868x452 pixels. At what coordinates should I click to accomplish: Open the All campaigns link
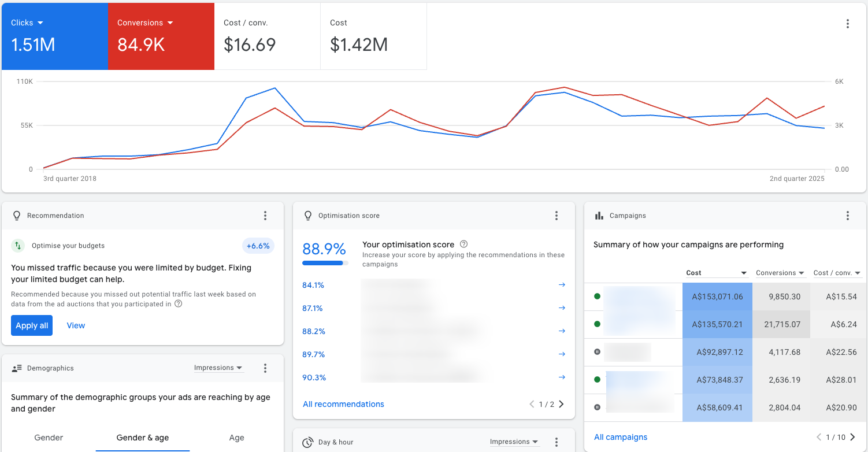621,437
